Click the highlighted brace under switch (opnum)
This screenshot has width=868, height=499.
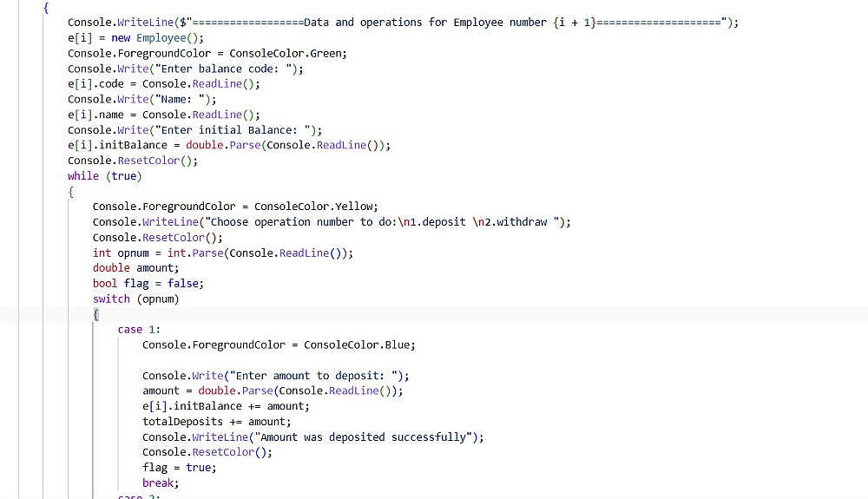[x=96, y=315]
